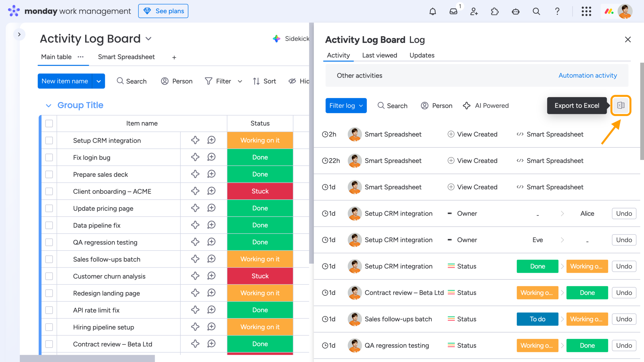Open the Filter options chevron
The width and height of the screenshot is (644, 362).
pos(240,81)
